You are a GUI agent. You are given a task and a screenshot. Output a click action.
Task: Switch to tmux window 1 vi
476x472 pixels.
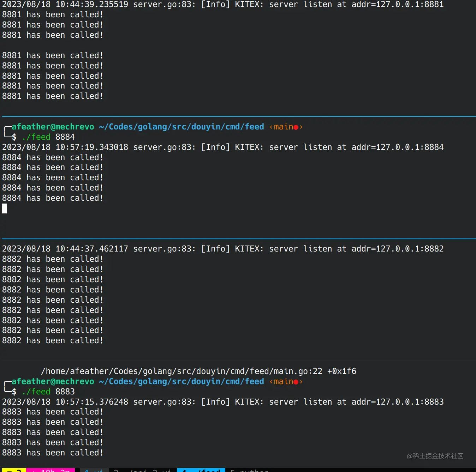pyautogui.click(x=94, y=470)
